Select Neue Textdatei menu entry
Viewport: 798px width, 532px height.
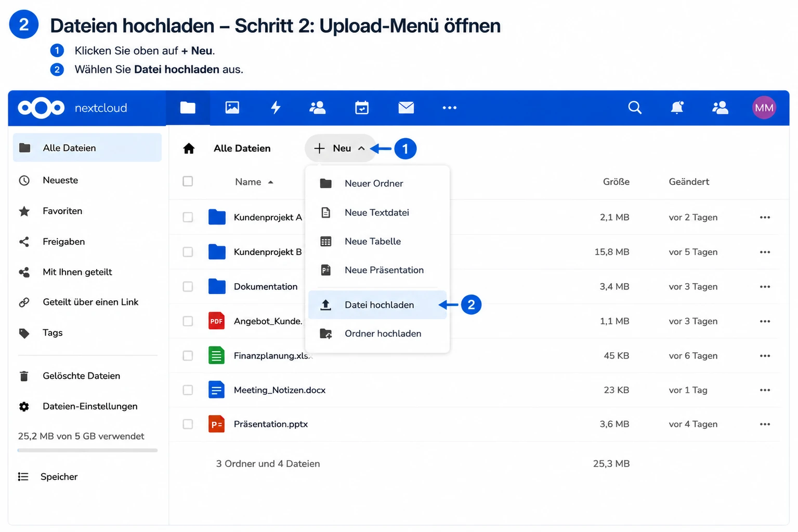(377, 212)
